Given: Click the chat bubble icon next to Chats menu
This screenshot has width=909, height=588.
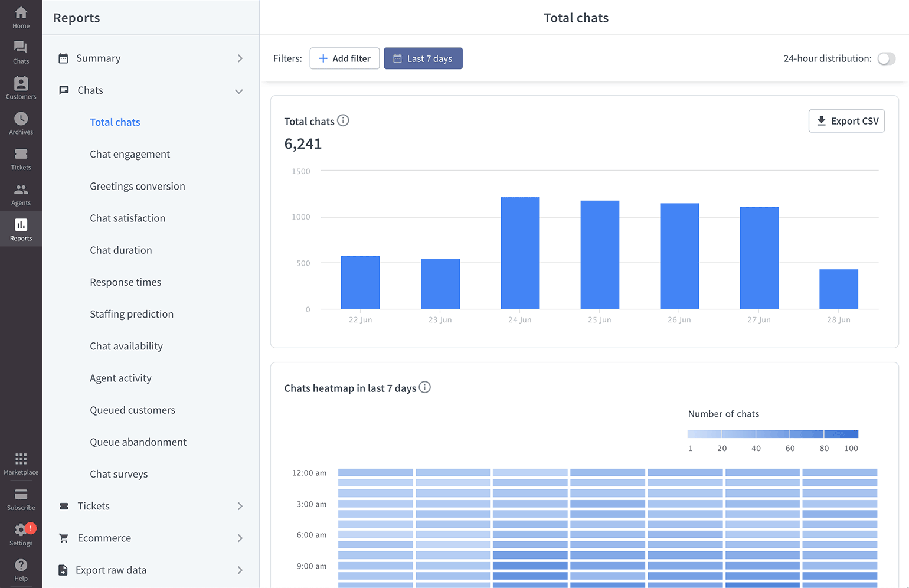Looking at the screenshot, I should [64, 90].
